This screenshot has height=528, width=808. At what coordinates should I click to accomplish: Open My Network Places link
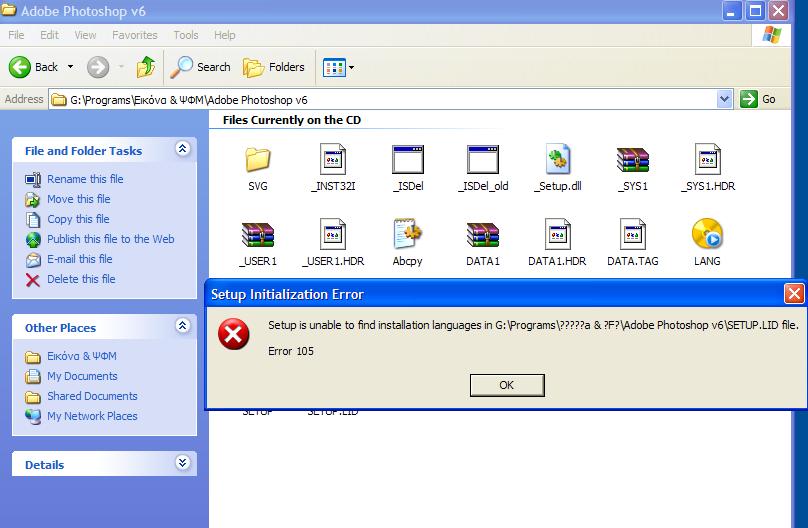pos(92,416)
